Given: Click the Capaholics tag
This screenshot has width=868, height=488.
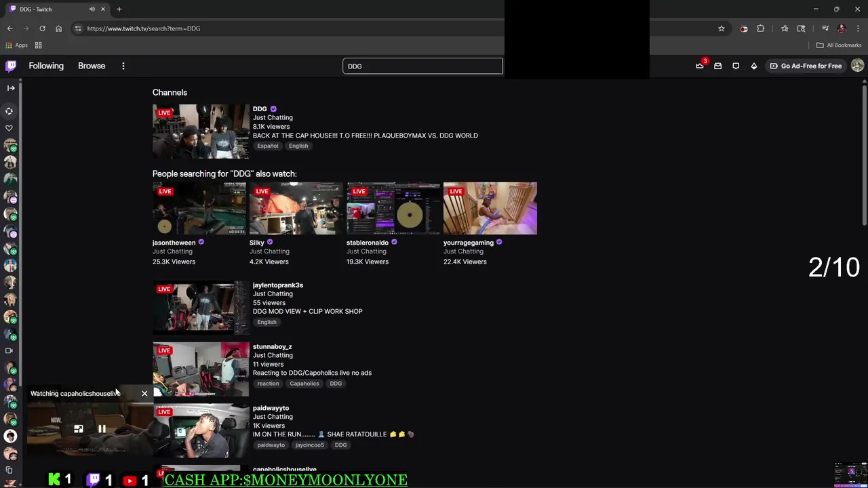Looking at the screenshot, I should tap(304, 384).
